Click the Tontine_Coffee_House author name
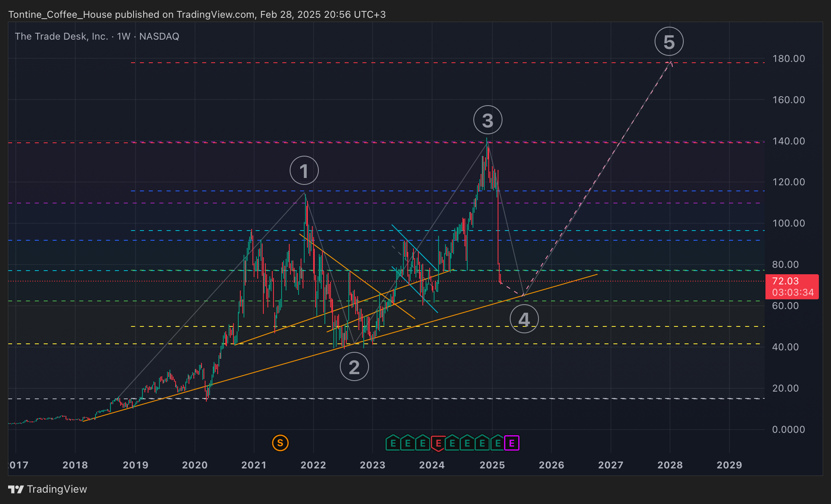 60,15
